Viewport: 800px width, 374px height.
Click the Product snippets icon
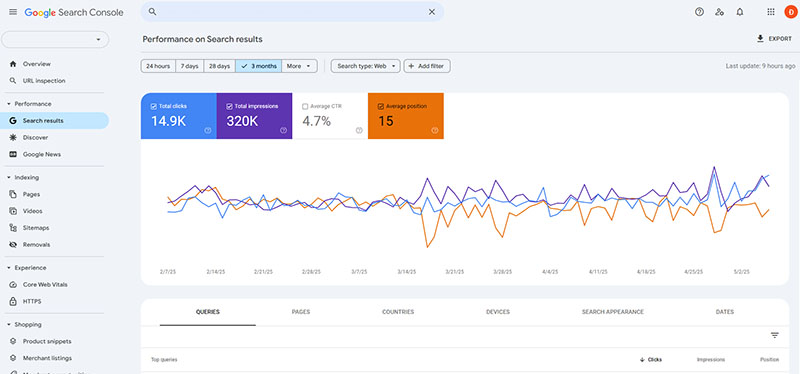pyautogui.click(x=13, y=341)
